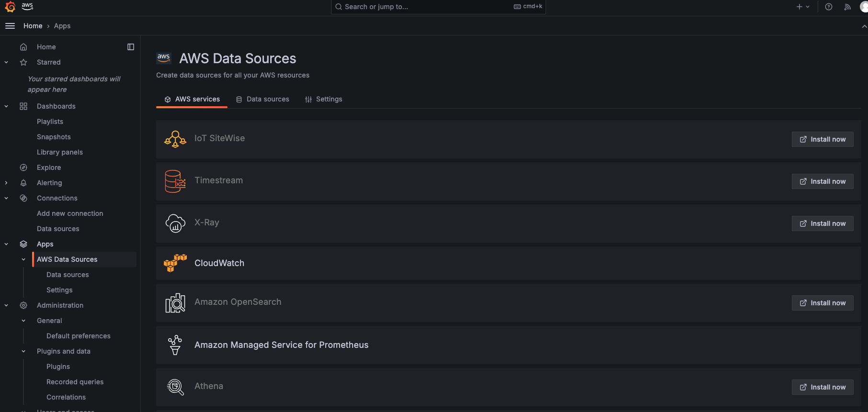Viewport: 868px width, 412px height.
Task: Install the Timestream data source
Action: click(822, 181)
